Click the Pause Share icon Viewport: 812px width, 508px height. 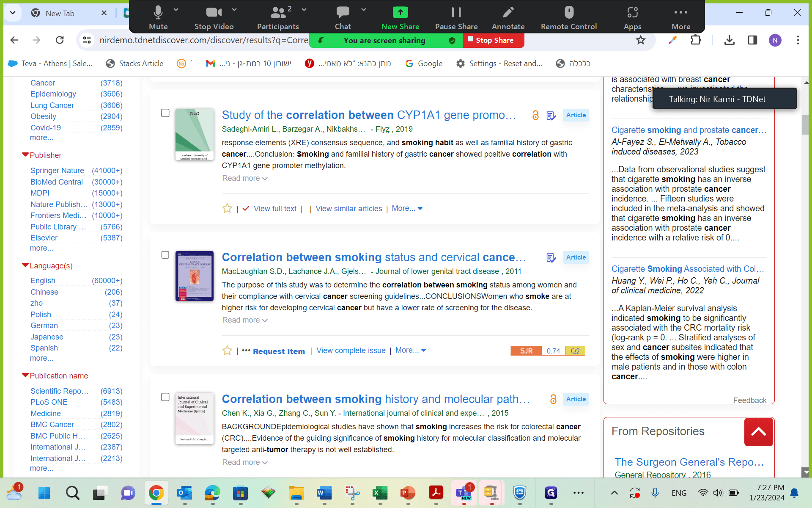click(456, 13)
